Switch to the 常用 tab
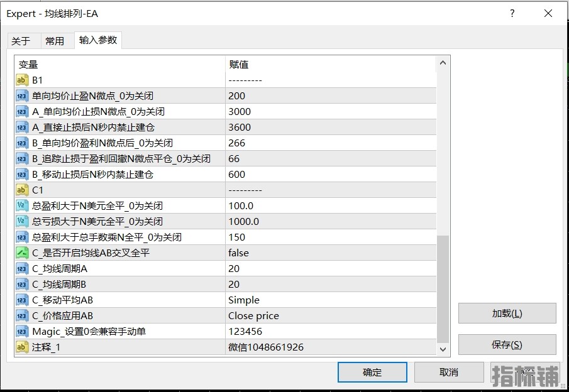 tap(55, 41)
